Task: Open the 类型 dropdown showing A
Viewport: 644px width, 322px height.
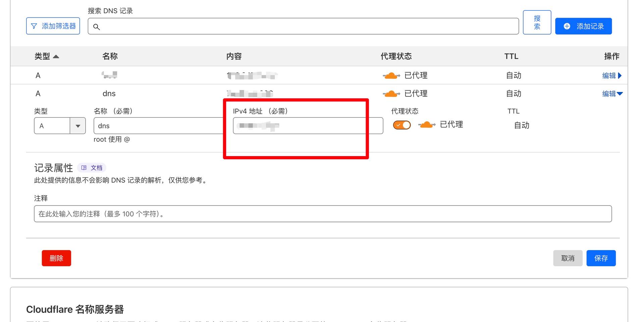Action: click(60, 126)
